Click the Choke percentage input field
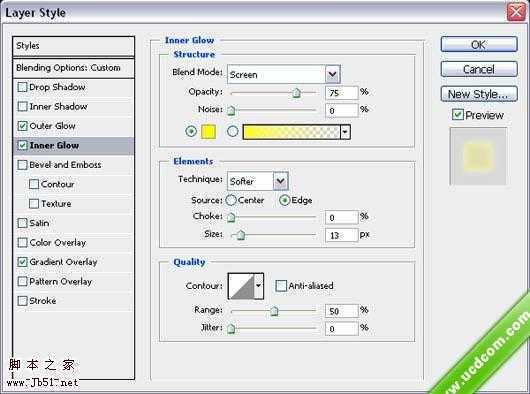Screen dimensions: 530x394 (x=341, y=217)
